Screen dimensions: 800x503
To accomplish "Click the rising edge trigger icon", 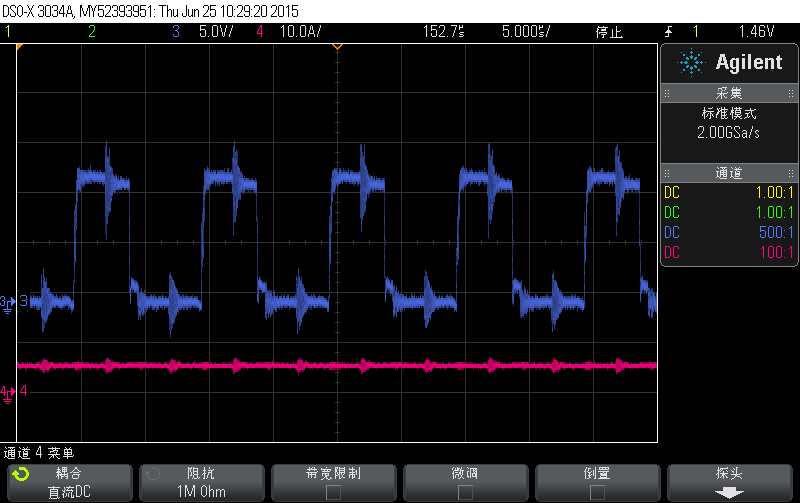I will coord(668,32).
